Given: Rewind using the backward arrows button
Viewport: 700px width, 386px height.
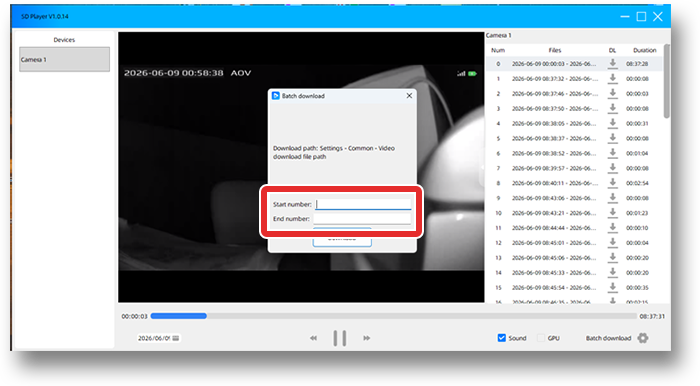Looking at the screenshot, I should pyautogui.click(x=313, y=338).
